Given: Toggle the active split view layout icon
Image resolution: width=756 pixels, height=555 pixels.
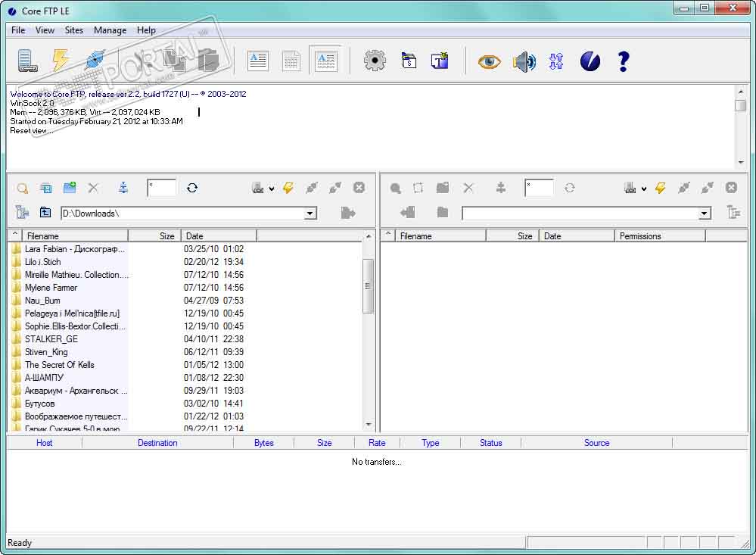Looking at the screenshot, I should point(325,61).
